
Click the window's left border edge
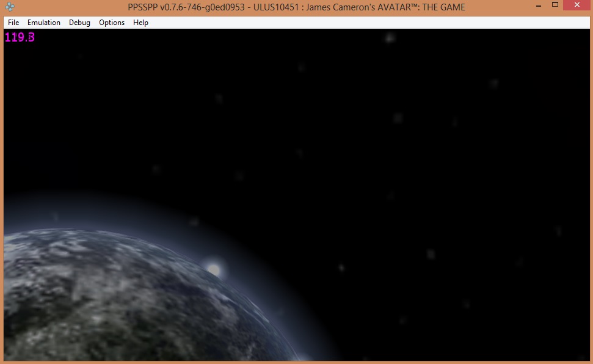[2, 183]
